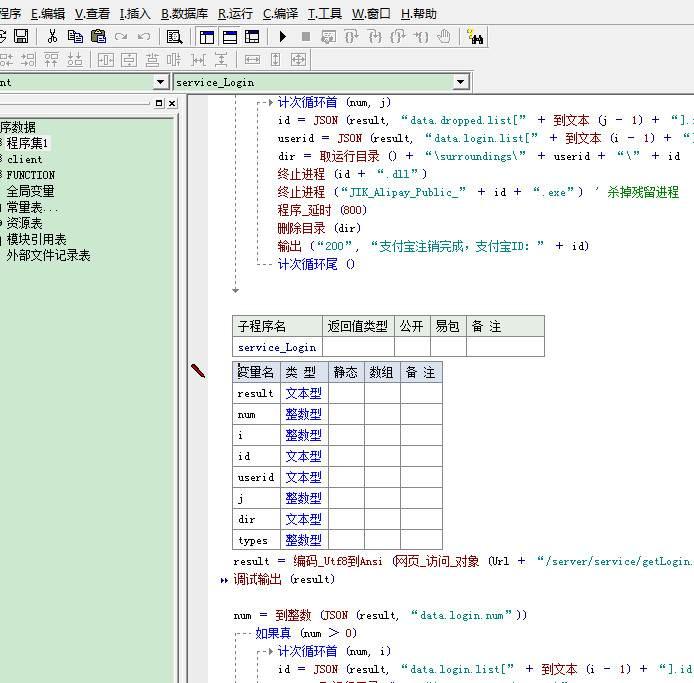This screenshot has width=694, height=683.
Task: Open the V.查看 menu
Action: tap(92, 14)
